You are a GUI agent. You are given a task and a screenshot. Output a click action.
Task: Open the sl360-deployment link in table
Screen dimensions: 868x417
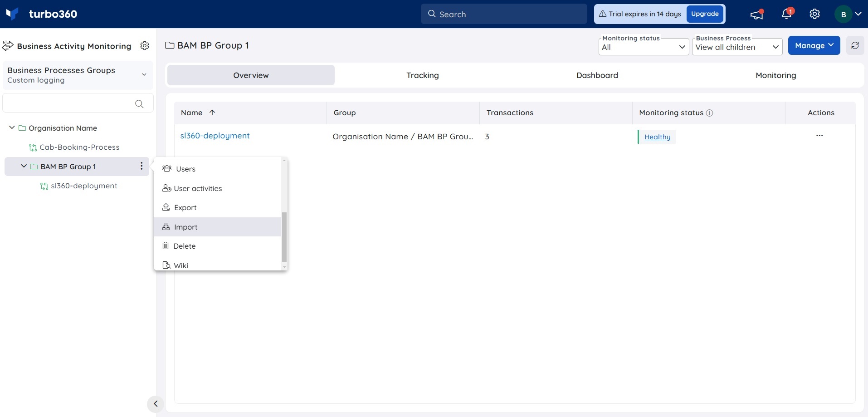click(x=215, y=136)
